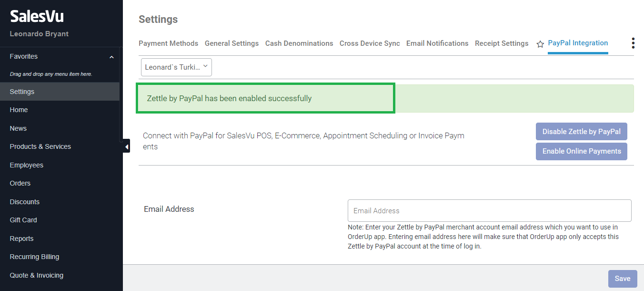Open the Recurring Billing menu item
This screenshot has height=291, width=644.
click(35, 257)
